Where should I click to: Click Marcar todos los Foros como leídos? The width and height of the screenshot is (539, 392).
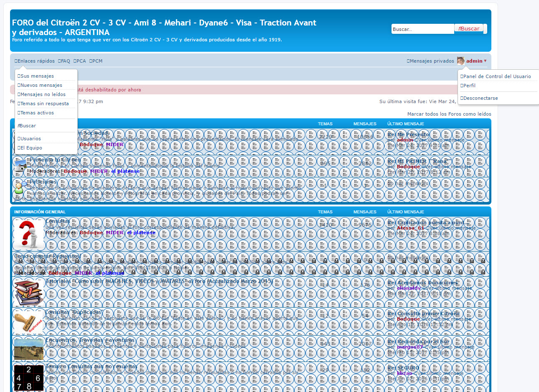coord(449,114)
